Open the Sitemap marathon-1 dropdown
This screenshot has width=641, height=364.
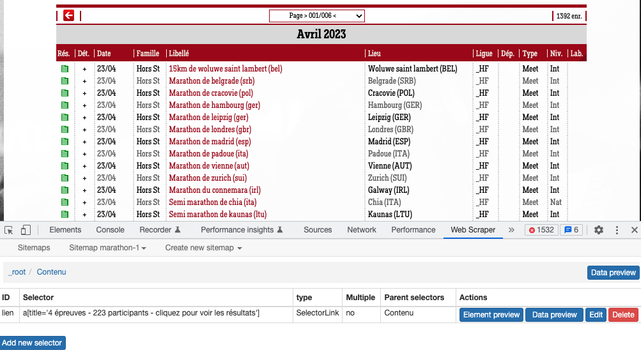(x=107, y=248)
